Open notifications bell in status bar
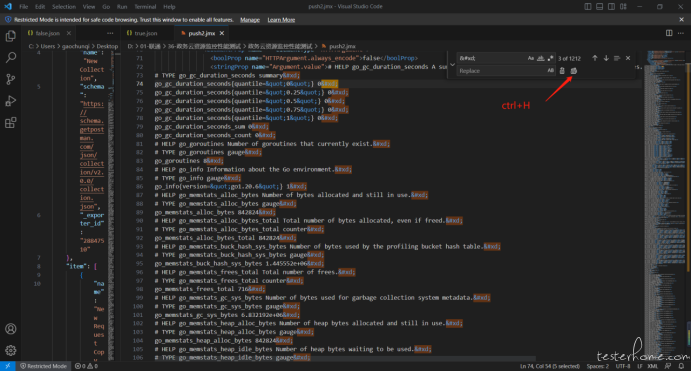The width and height of the screenshot is (692, 371). coord(681,366)
